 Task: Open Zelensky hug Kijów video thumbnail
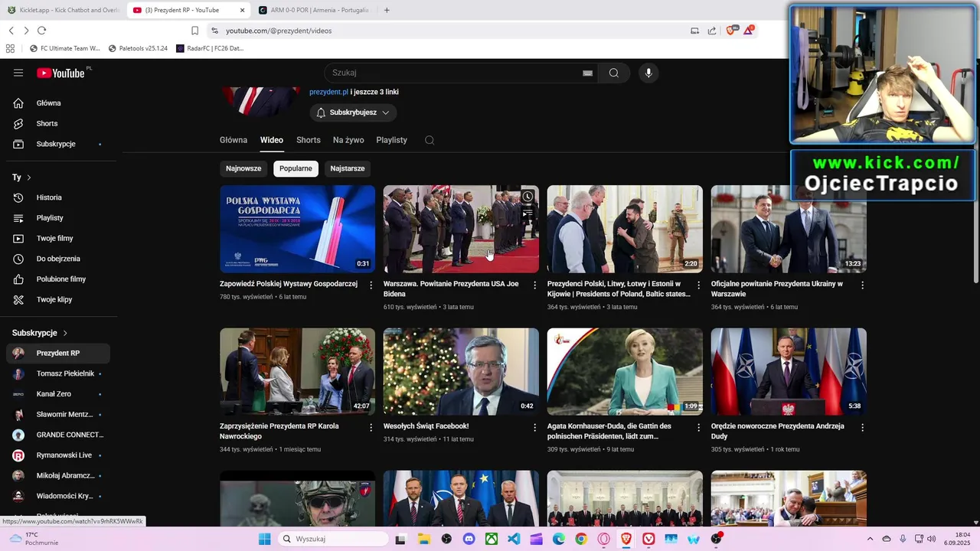(625, 229)
